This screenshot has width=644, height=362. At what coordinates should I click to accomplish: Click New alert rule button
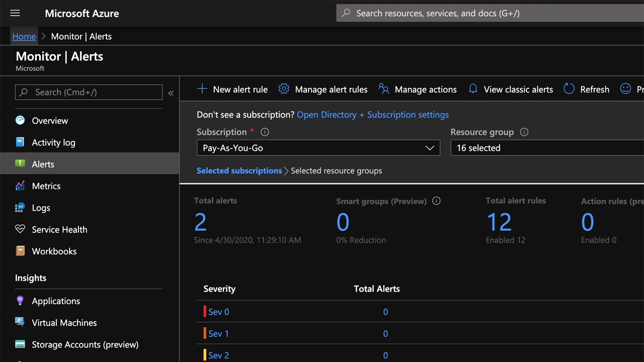pos(232,89)
